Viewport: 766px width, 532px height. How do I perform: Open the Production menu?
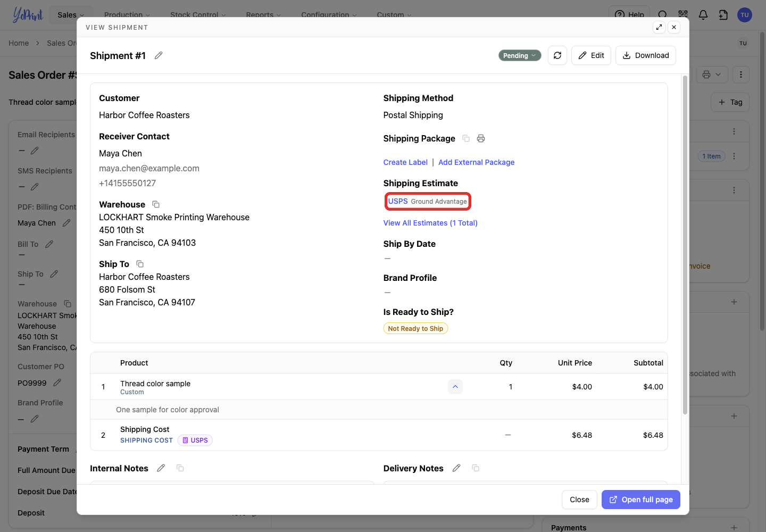point(127,15)
